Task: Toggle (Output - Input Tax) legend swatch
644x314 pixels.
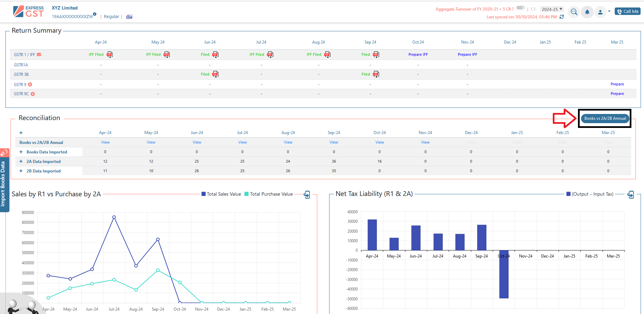Action: click(x=568, y=194)
